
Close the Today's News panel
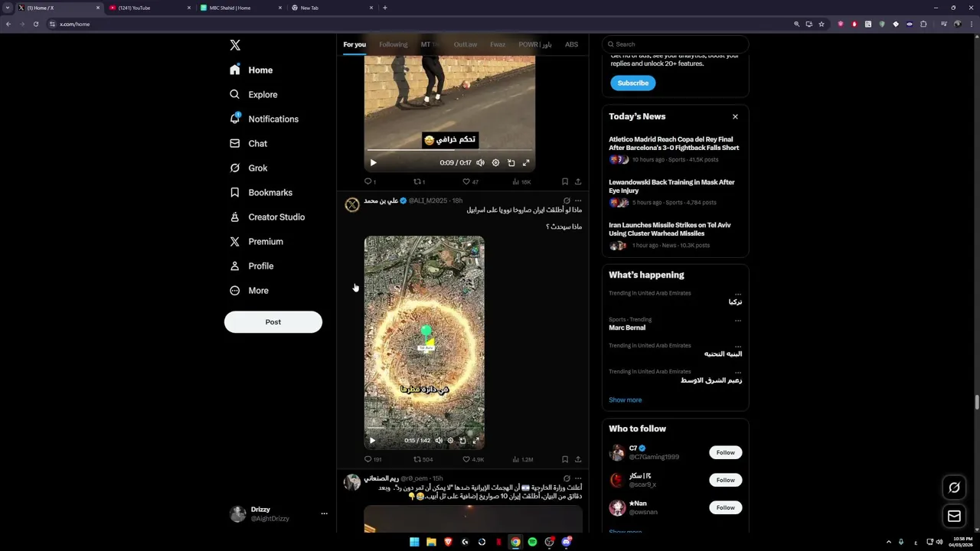click(x=735, y=116)
